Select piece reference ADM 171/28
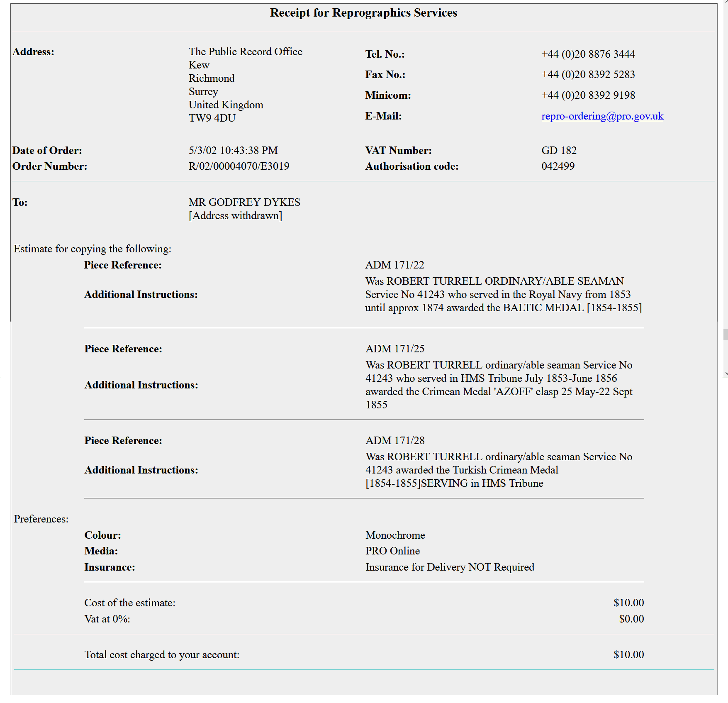728x703 pixels. 395,441
